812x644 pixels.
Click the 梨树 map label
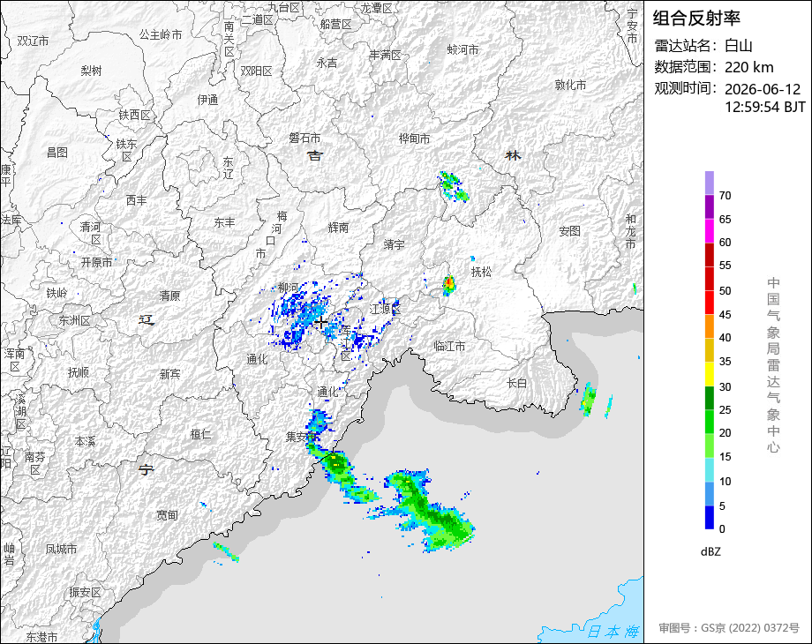(x=91, y=71)
